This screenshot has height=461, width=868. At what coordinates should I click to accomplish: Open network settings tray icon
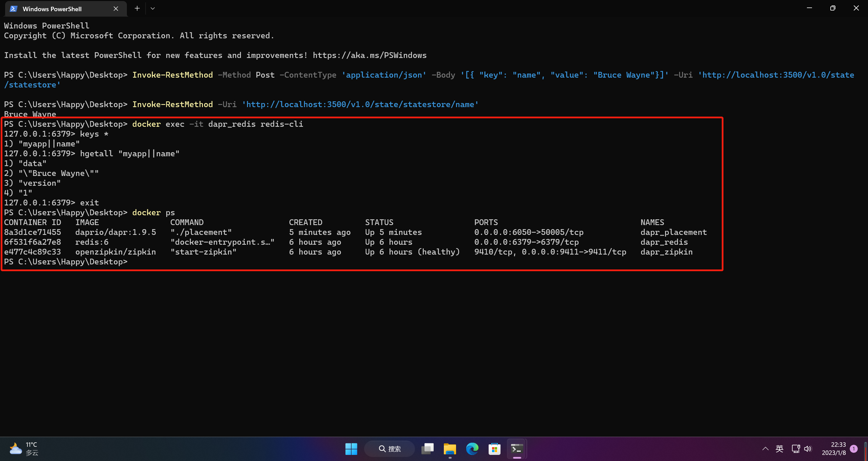click(796, 449)
